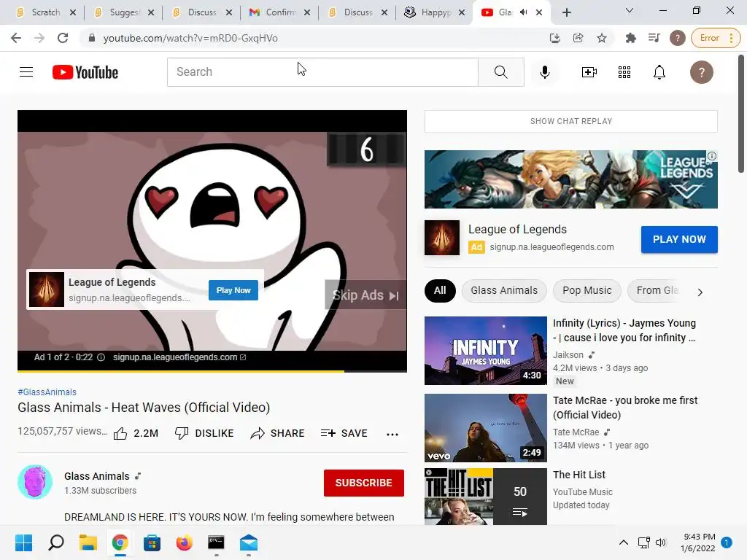Screen dimensions: 747x560
Task: Open the YouTube apps grid icon
Action: (x=624, y=72)
